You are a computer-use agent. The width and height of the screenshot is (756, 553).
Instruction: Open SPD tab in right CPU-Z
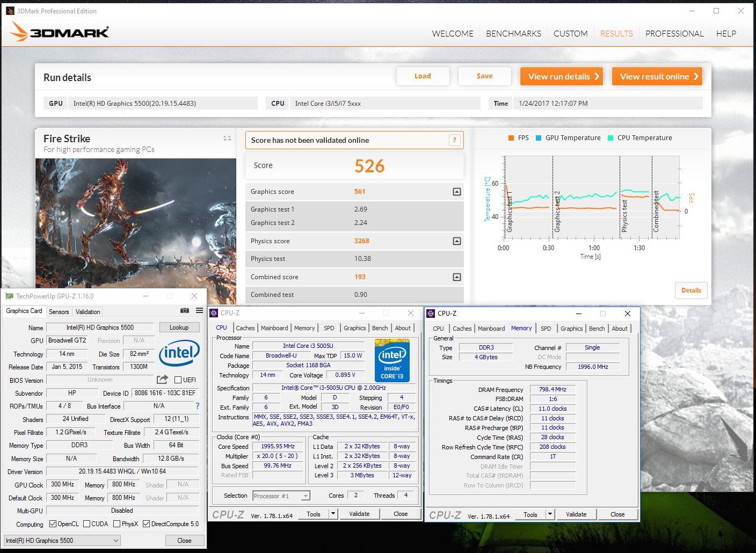(x=546, y=329)
